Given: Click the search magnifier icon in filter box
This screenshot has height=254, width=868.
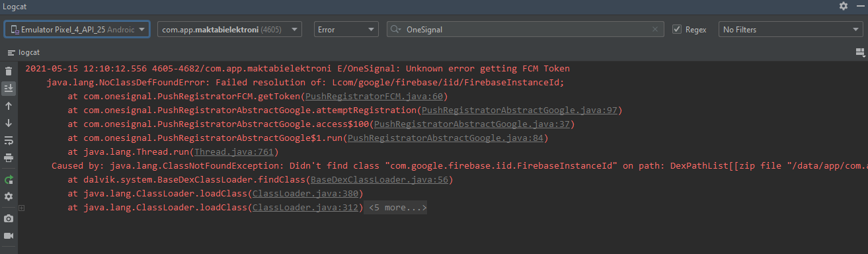Looking at the screenshot, I should (395, 30).
